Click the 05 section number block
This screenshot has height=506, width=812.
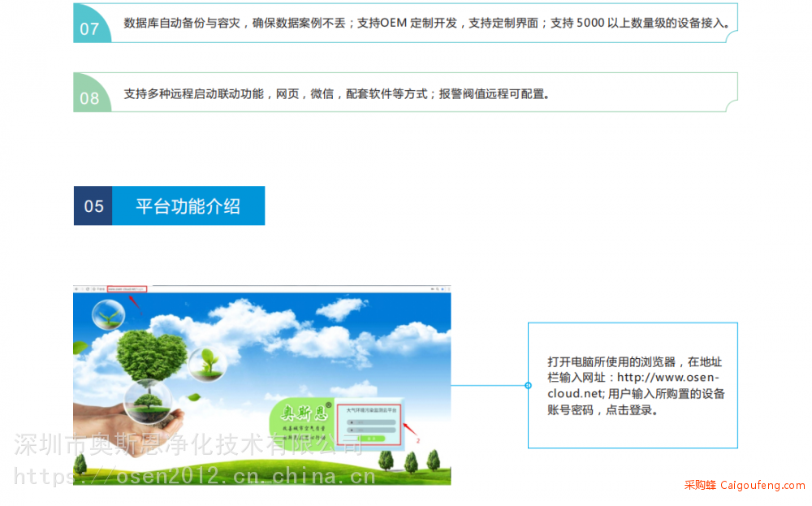pyautogui.click(x=93, y=206)
